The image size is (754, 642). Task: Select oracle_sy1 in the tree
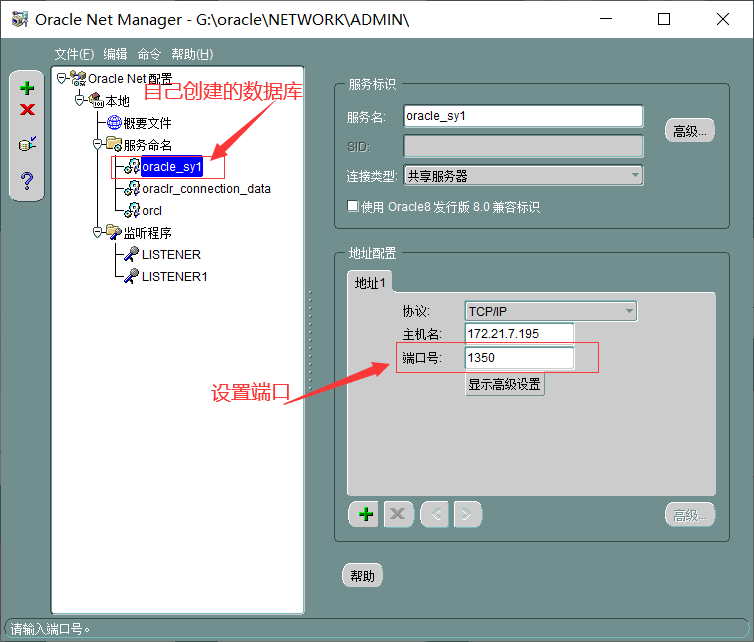click(172, 167)
